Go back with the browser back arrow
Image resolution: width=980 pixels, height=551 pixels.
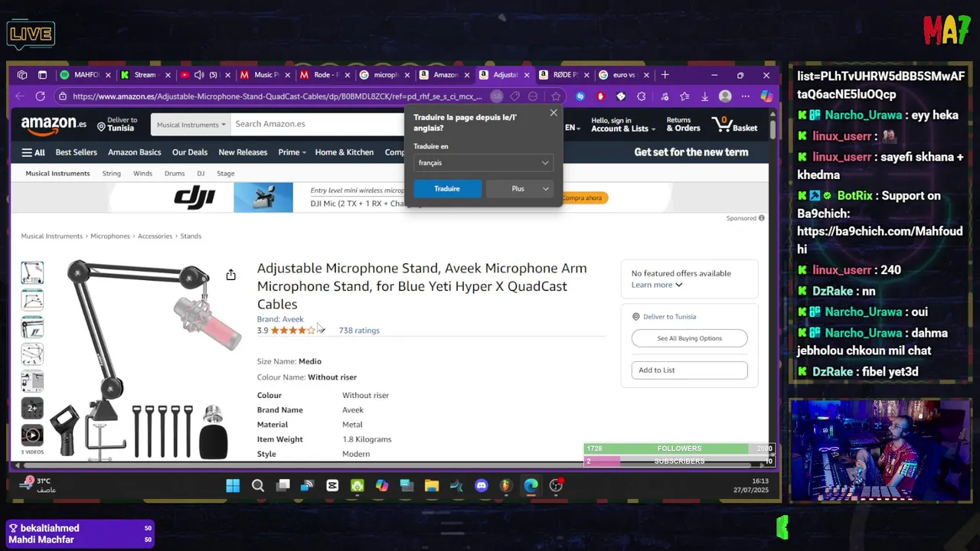tap(20, 96)
